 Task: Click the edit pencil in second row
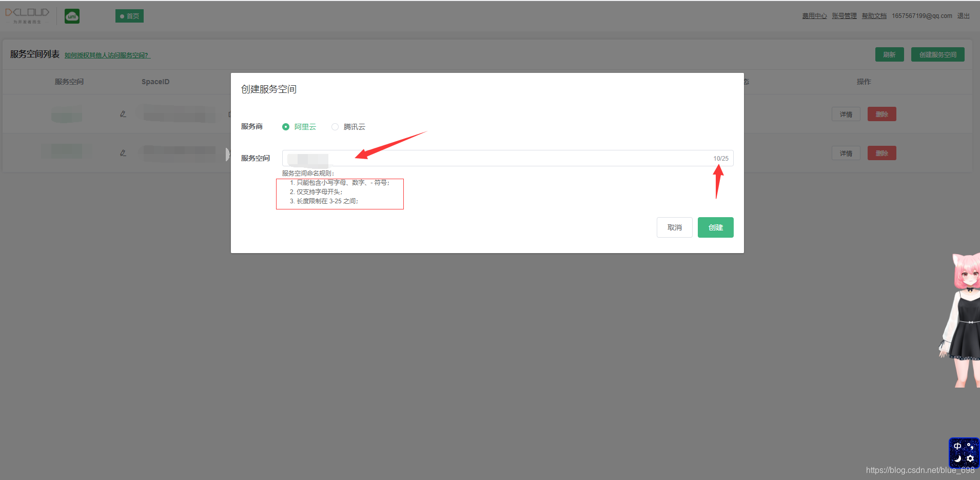pyautogui.click(x=123, y=153)
